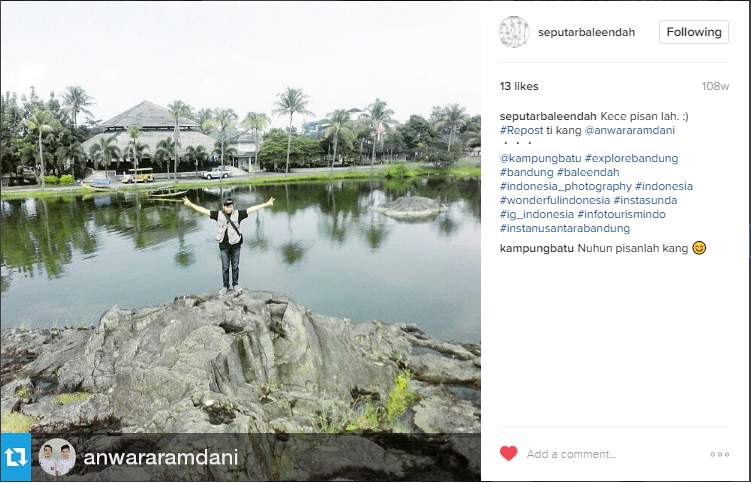Screen dimensions: 751x484
Task: Select the #wonderfulindonesia hashtag
Action: tap(555, 200)
